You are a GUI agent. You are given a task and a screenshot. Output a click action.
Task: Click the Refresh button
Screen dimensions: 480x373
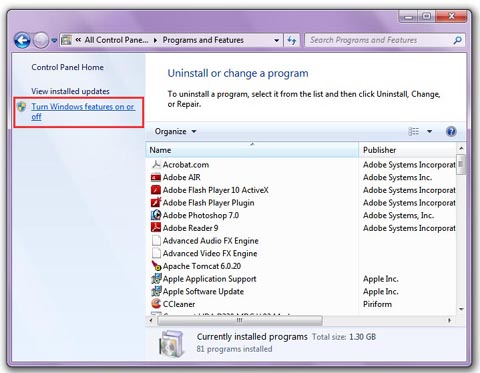click(x=292, y=40)
